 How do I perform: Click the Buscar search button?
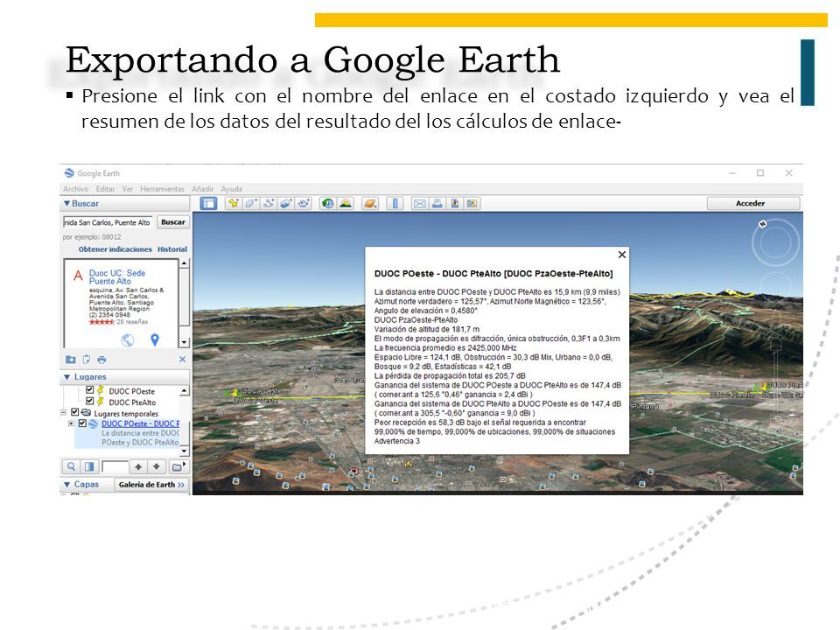[173, 221]
